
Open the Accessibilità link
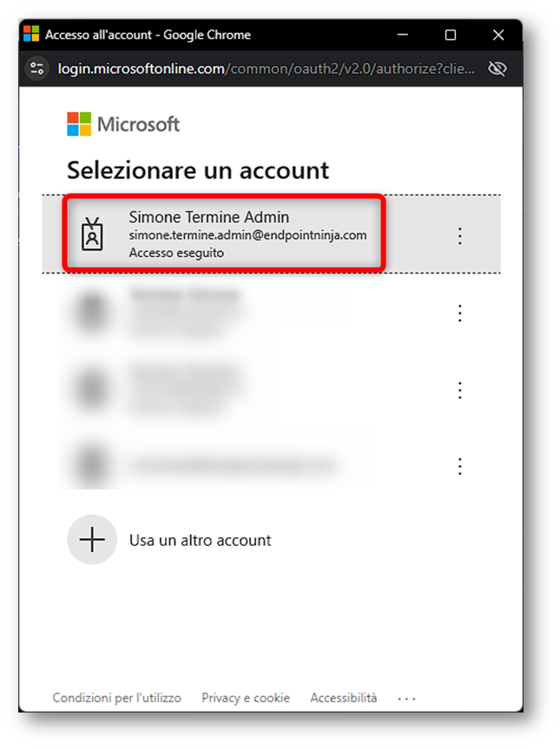344,698
